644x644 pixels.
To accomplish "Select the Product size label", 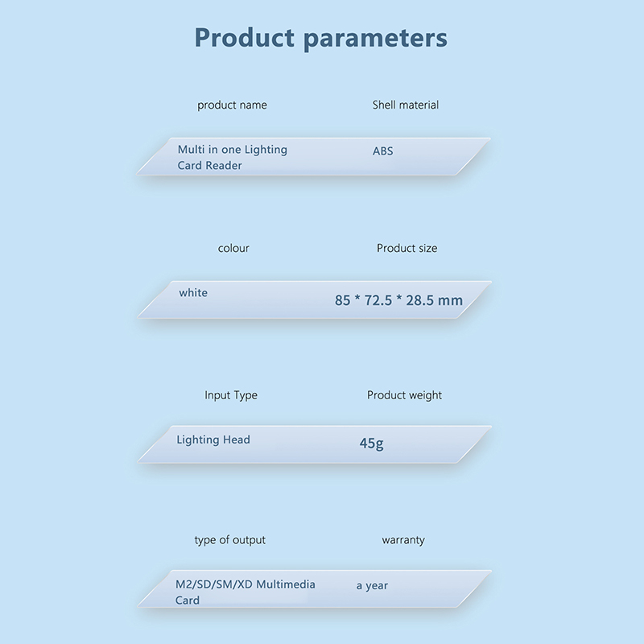I will pyautogui.click(x=407, y=249).
